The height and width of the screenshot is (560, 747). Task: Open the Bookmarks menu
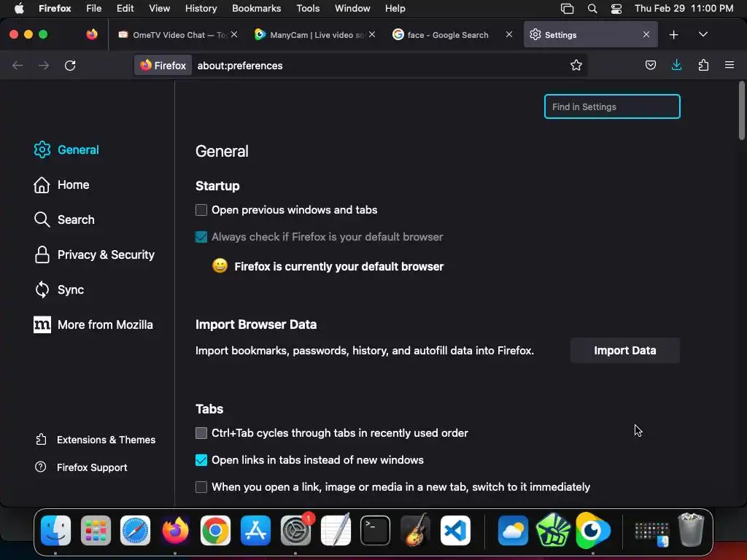(256, 8)
